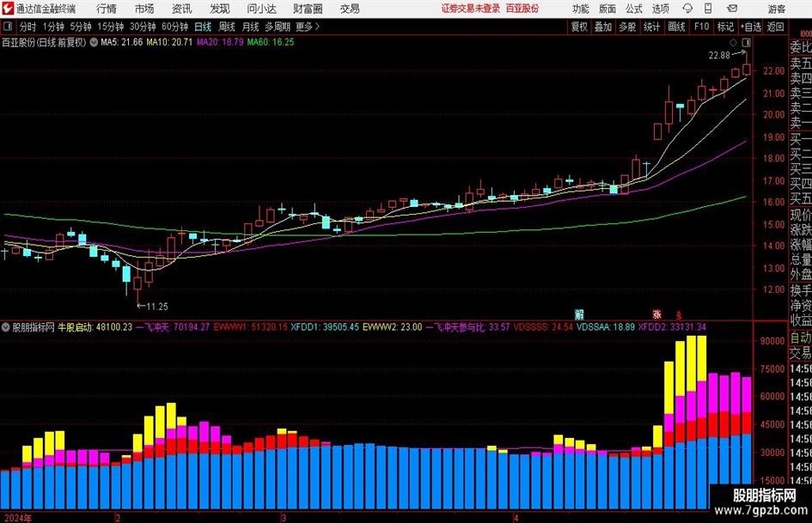Click 百亚股份 stock name in title bar
The image size is (812, 523).
[522, 9]
